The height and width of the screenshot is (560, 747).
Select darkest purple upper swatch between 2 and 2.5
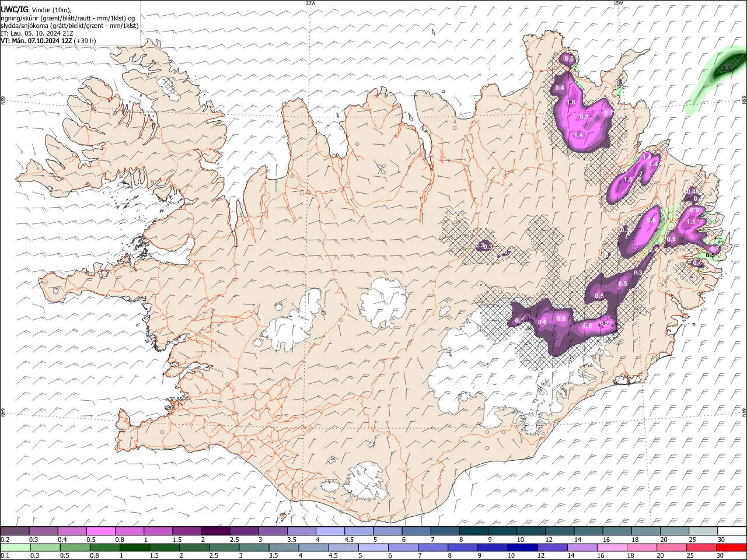tap(215, 531)
